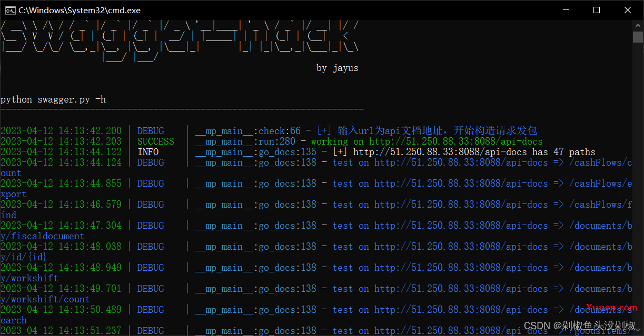Click "__mp_main__:go_docs:135" text

pos(256,152)
